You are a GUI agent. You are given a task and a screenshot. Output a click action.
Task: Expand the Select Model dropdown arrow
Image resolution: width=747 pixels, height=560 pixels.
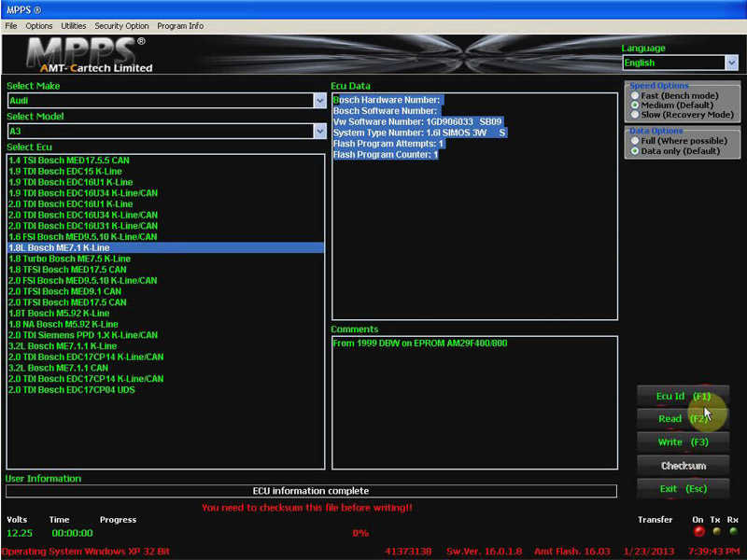point(319,131)
